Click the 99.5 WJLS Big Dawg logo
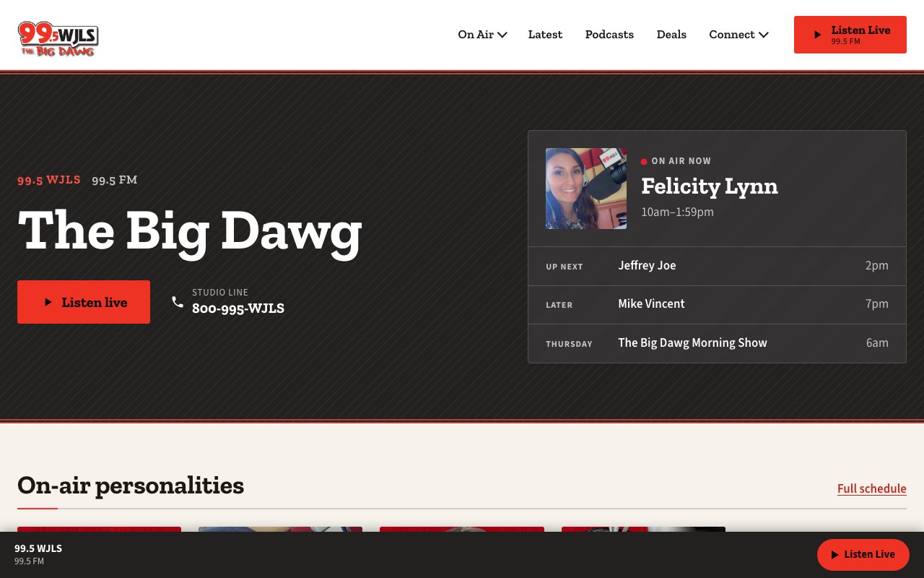Screen dimensions: 924x578 58,39
